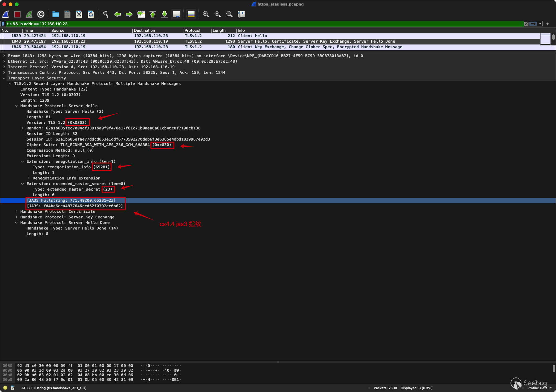This screenshot has width=556, height=392.
Task: Sort by the No. column
Action: pos(11,30)
